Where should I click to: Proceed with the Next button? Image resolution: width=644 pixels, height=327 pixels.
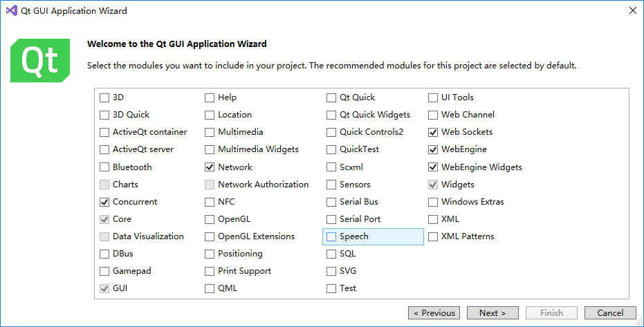click(493, 313)
